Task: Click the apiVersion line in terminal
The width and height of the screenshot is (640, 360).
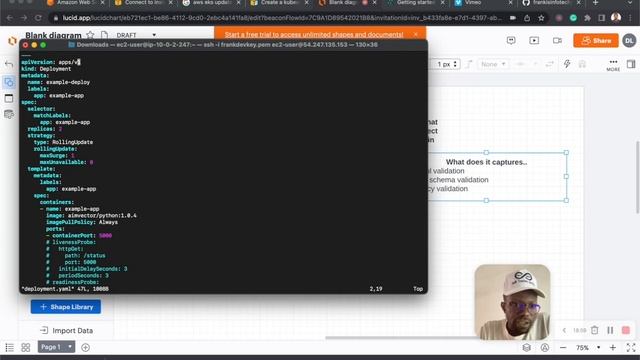Action: coord(51,62)
